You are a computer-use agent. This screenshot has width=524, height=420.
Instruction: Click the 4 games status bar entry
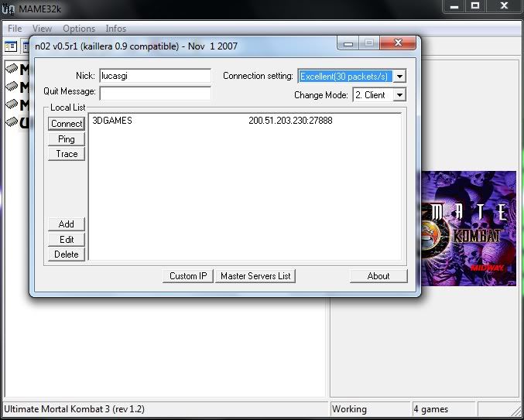(x=444, y=409)
